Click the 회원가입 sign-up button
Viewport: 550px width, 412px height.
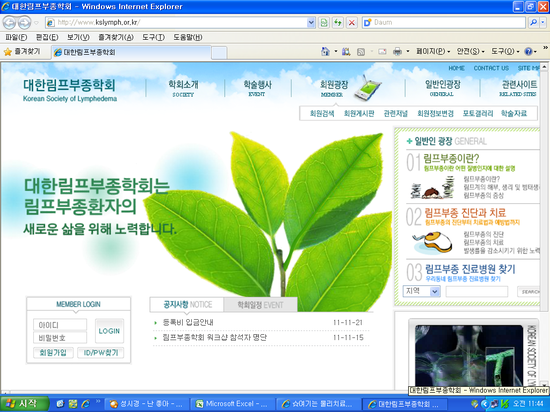[x=53, y=352]
